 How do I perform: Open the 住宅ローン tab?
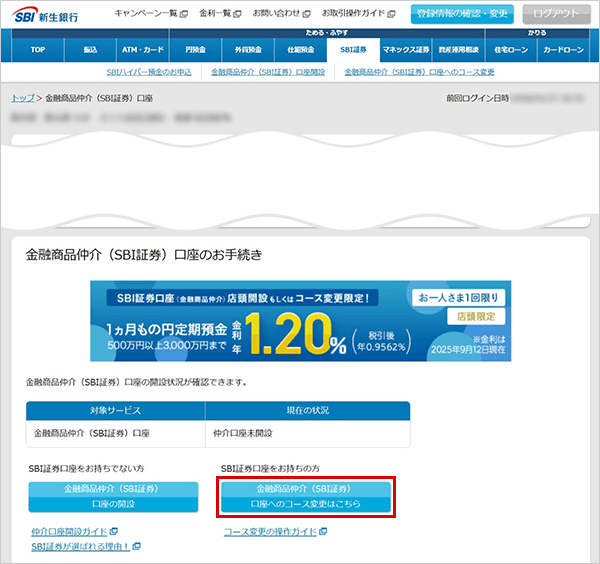511,50
